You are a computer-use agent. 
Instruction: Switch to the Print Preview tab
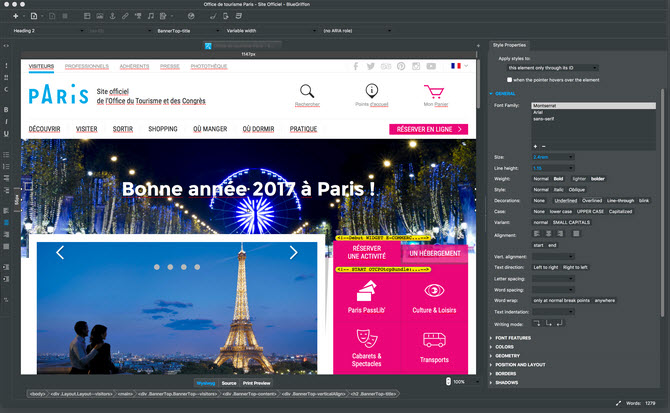[256, 383]
